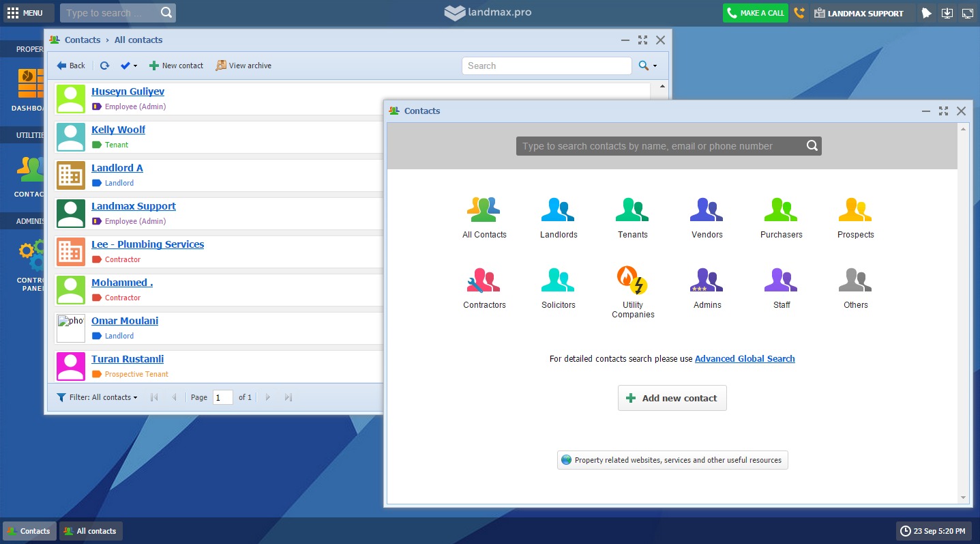This screenshot has height=544, width=980.
Task: Open the Prospects contacts category
Action: click(855, 217)
